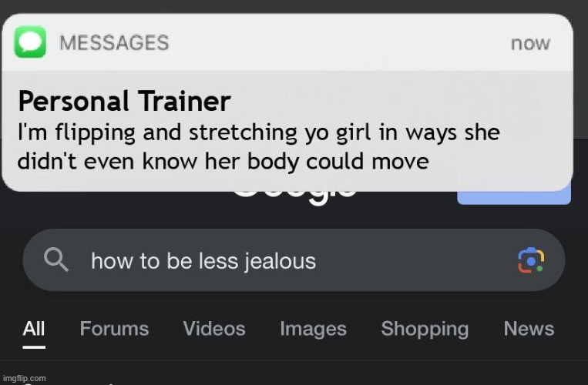This screenshot has height=385, width=588.
Task: Click the imgflip.com watermark
Action: (25, 378)
